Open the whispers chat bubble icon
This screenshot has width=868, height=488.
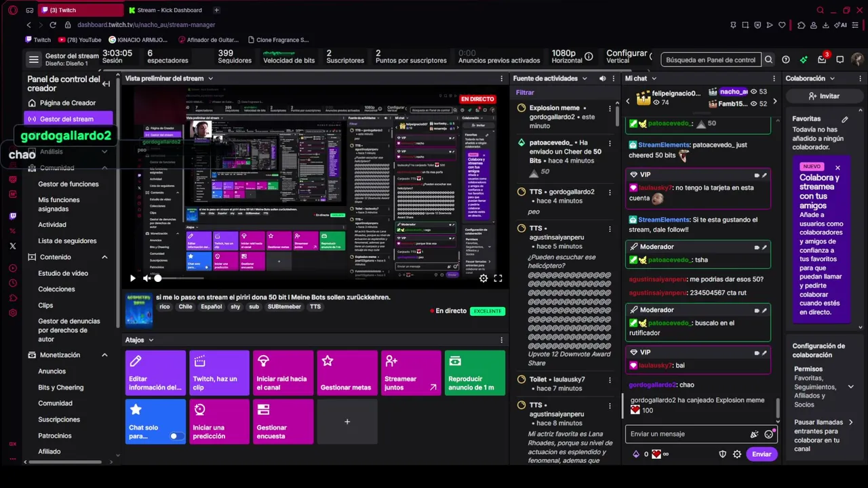[x=840, y=60]
